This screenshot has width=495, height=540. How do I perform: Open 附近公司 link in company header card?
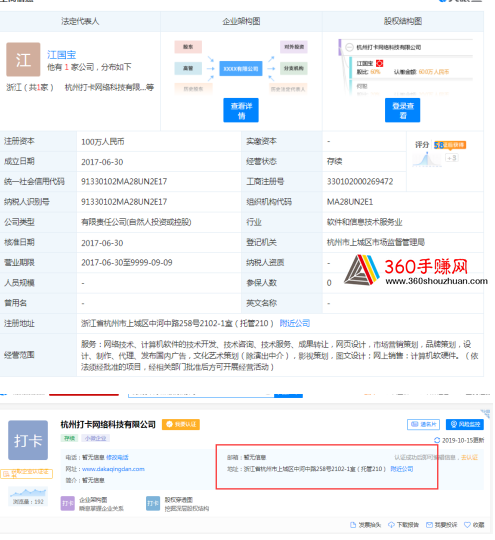click(402, 469)
